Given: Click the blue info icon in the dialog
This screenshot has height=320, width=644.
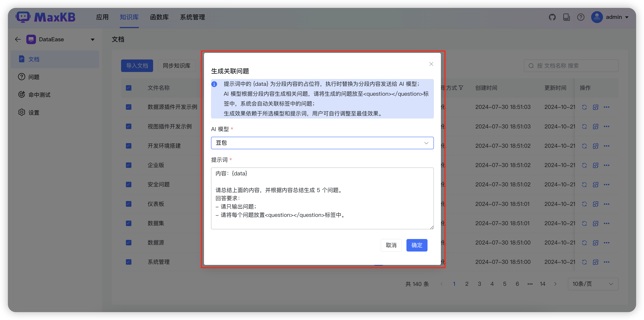Looking at the screenshot, I should click(x=214, y=84).
